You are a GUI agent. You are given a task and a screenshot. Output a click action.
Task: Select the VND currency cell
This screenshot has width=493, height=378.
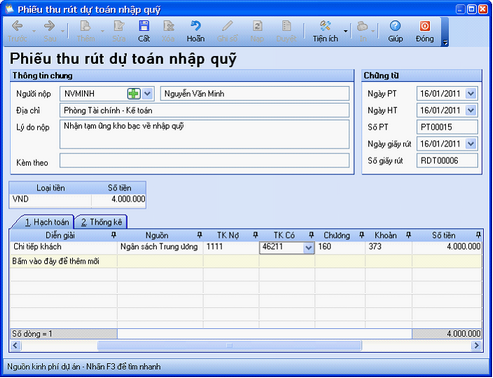tap(51, 199)
